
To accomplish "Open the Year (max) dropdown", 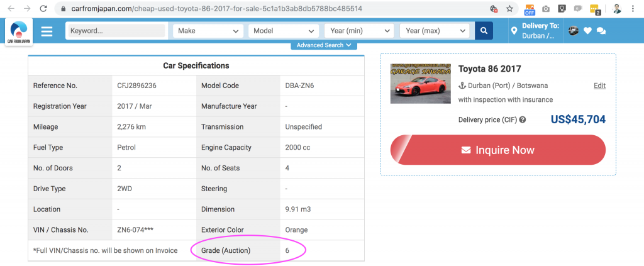I will tap(435, 31).
